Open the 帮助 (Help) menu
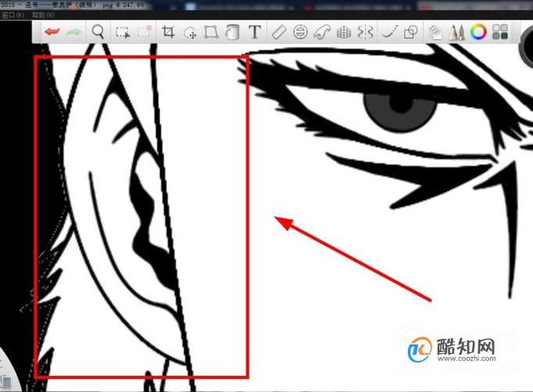The width and height of the screenshot is (533, 392). click(x=43, y=15)
